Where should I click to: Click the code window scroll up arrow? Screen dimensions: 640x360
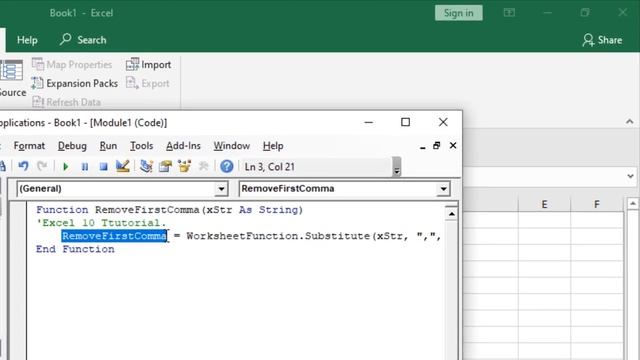tap(451, 214)
